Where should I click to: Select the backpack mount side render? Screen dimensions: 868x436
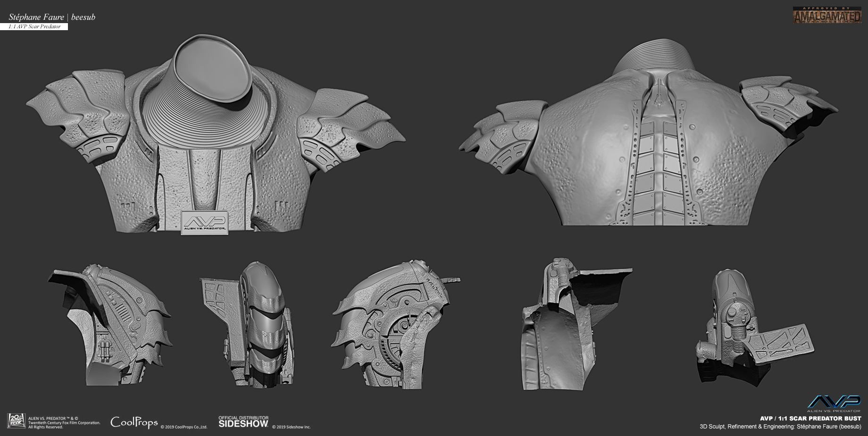click(577, 324)
